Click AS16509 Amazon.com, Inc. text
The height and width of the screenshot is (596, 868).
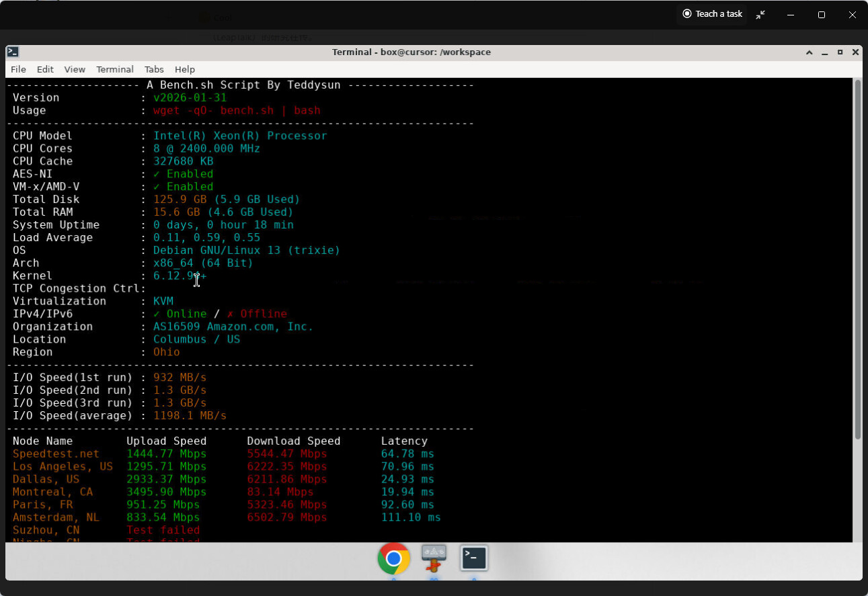pyautogui.click(x=233, y=327)
